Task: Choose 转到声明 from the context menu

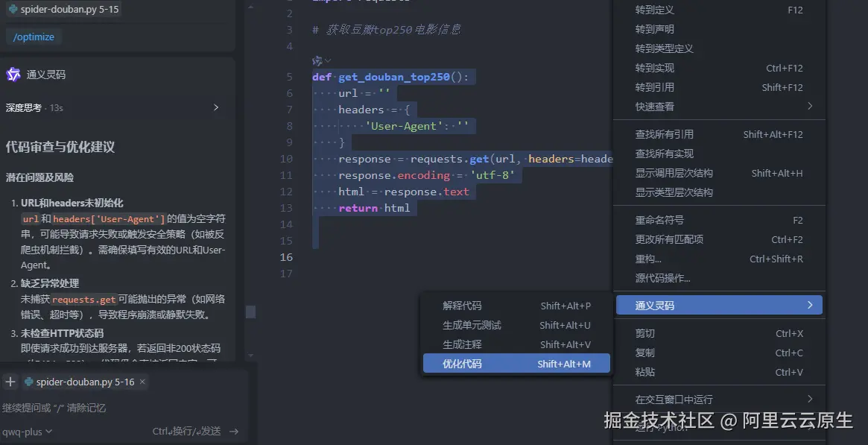Action: (719, 29)
